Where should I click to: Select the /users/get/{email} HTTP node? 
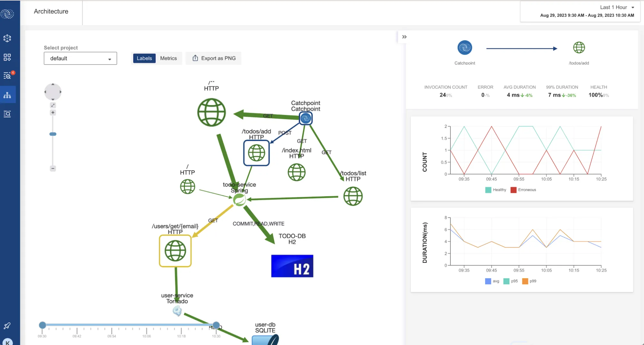(x=175, y=251)
